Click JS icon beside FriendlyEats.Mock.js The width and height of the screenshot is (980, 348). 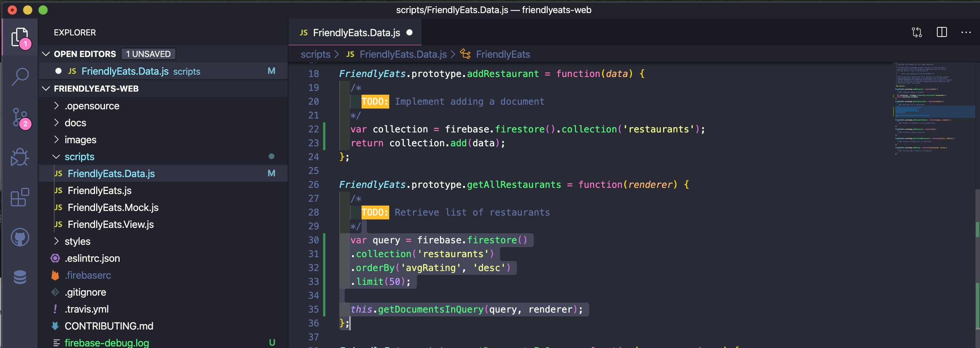click(58, 207)
